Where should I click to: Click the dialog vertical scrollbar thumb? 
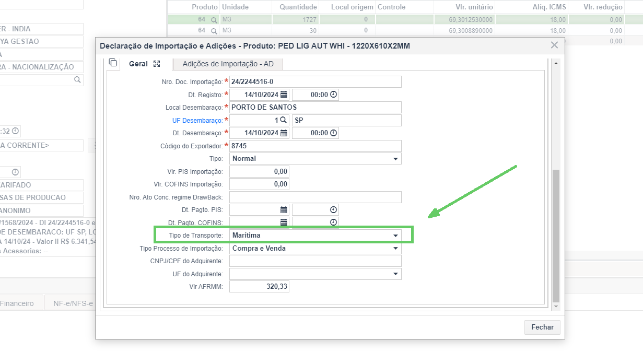[556, 235]
